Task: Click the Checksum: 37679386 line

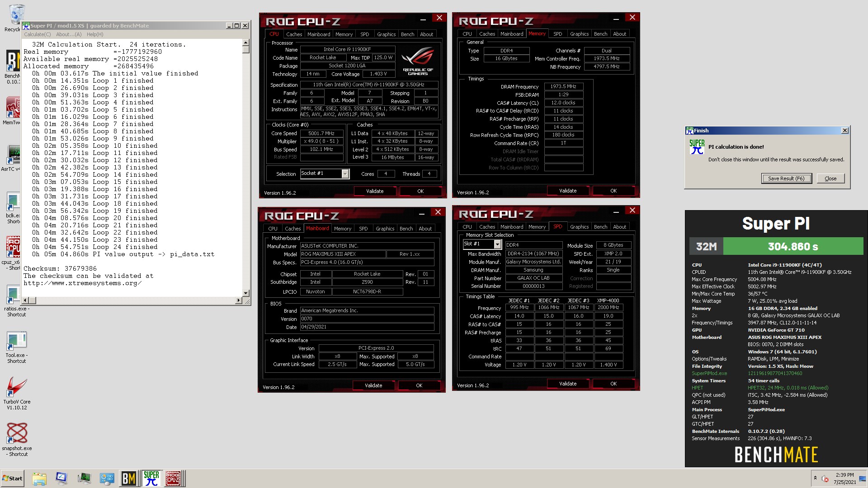Action: [x=60, y=268]
